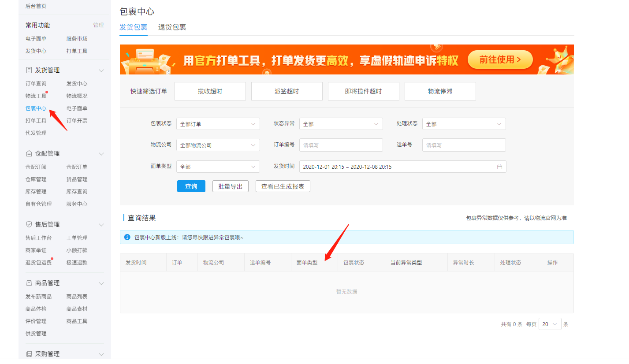
Task: Open 物流概况 in sidebar
Action: (x=77, y=96)
